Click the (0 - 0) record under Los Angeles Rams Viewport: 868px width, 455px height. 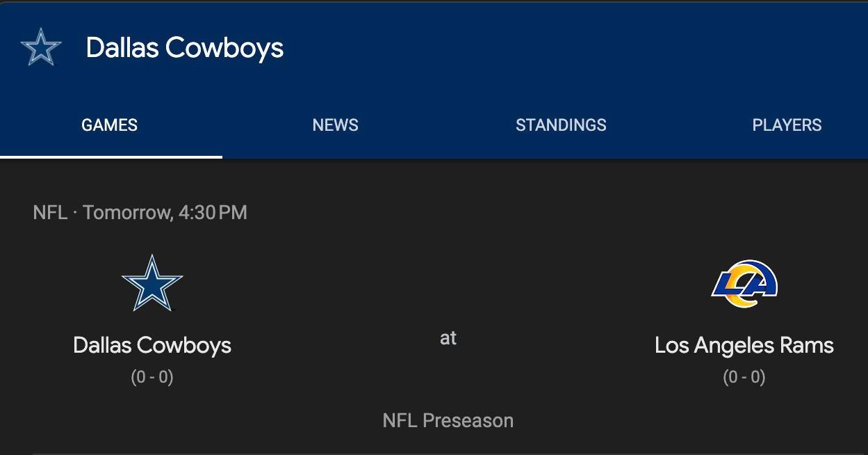click(744, 377)
